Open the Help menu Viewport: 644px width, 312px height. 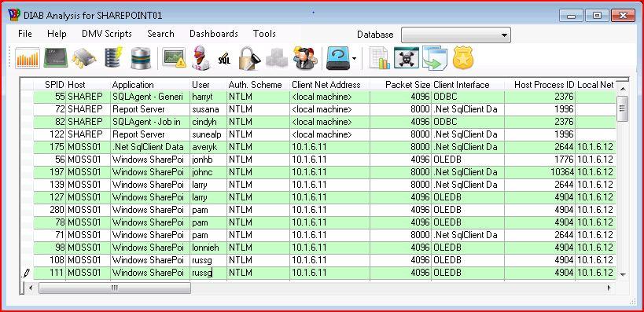[57, 34]
